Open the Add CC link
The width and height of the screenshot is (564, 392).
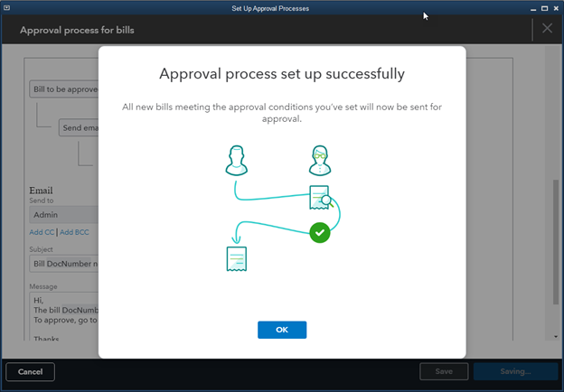(x=42, y=232)
